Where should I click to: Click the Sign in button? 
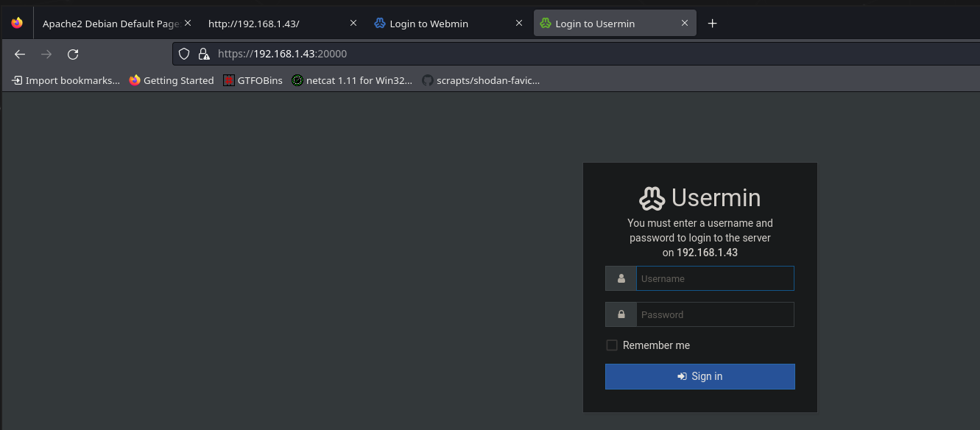700,376
